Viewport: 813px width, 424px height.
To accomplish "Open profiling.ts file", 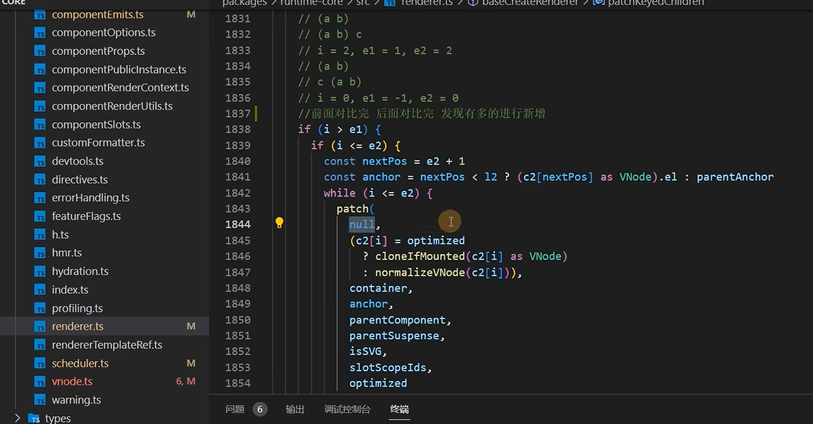I will [77, 308].
